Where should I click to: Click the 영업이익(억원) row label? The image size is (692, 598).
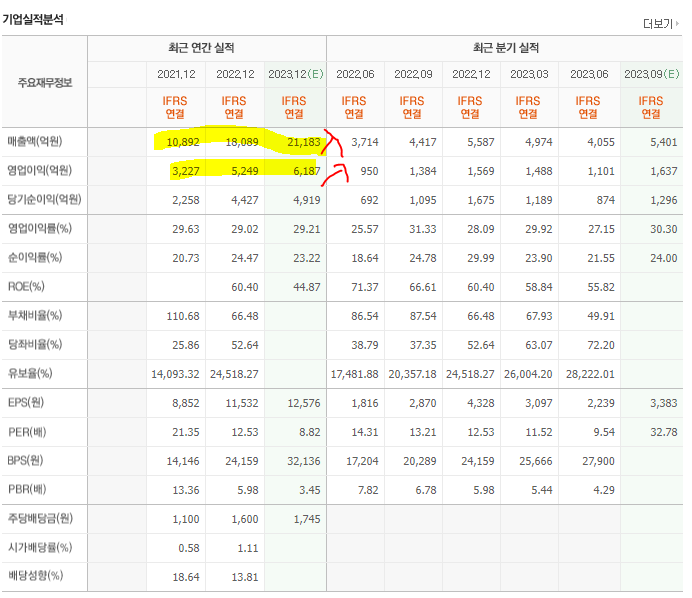[39, 170]
